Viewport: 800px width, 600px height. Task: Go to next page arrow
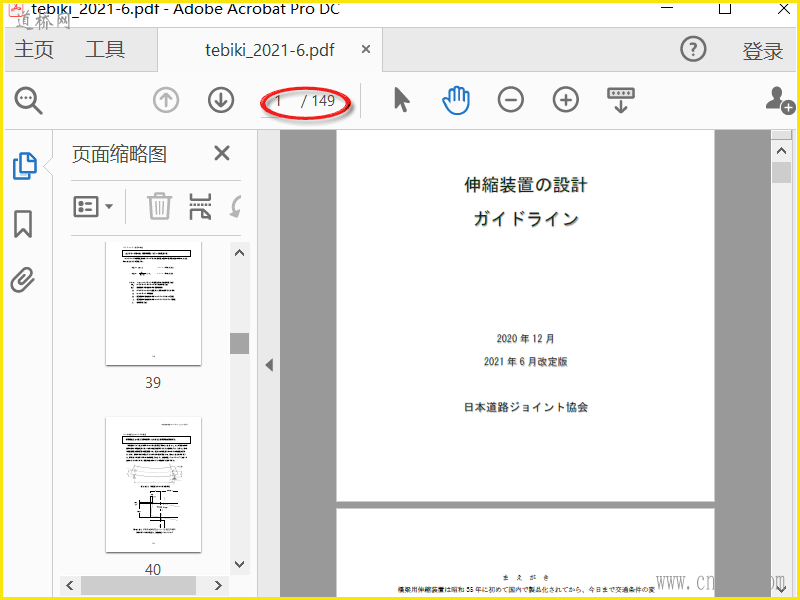coord(221,100)
